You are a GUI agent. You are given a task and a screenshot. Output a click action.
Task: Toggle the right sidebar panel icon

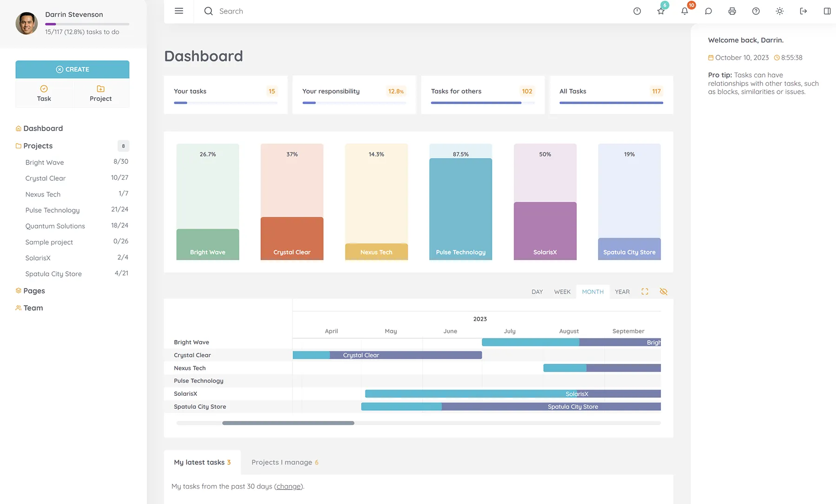pos(827,11)
